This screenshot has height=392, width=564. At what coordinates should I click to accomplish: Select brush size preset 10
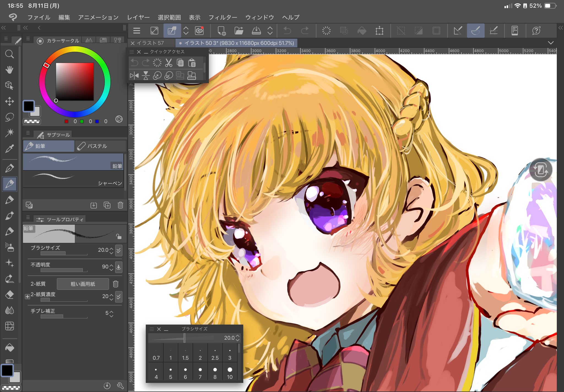coord(230,372)
